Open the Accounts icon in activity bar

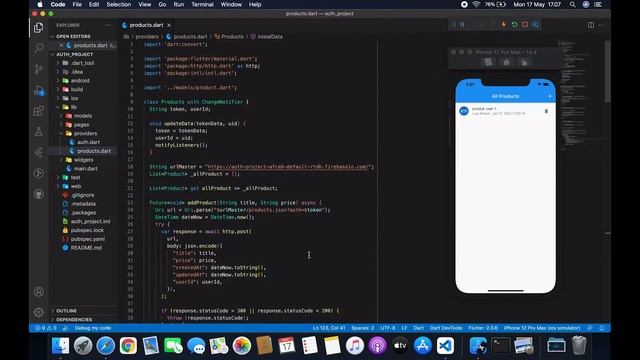(39, 291)
